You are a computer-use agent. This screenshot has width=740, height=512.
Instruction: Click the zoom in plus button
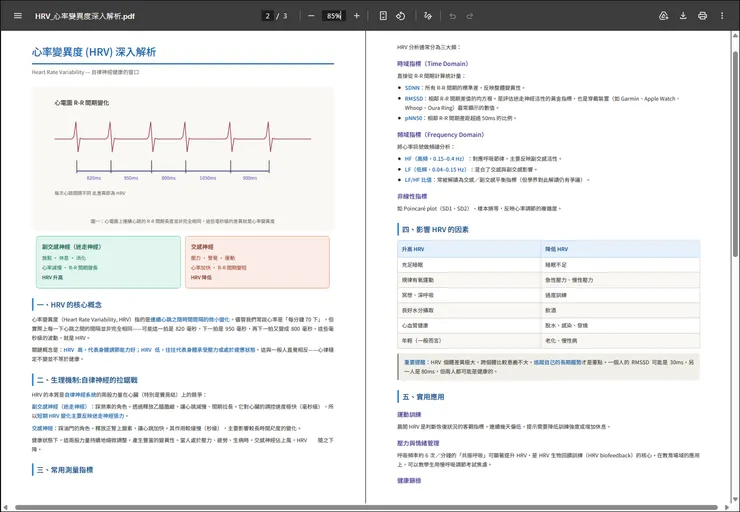click(x=358, y=16)
